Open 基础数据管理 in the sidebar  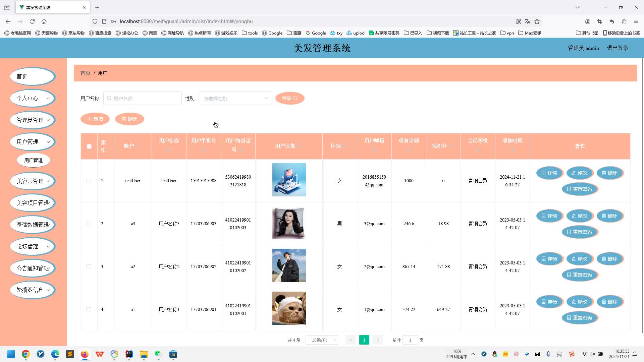pyautogui.click(x=33, y=225)
